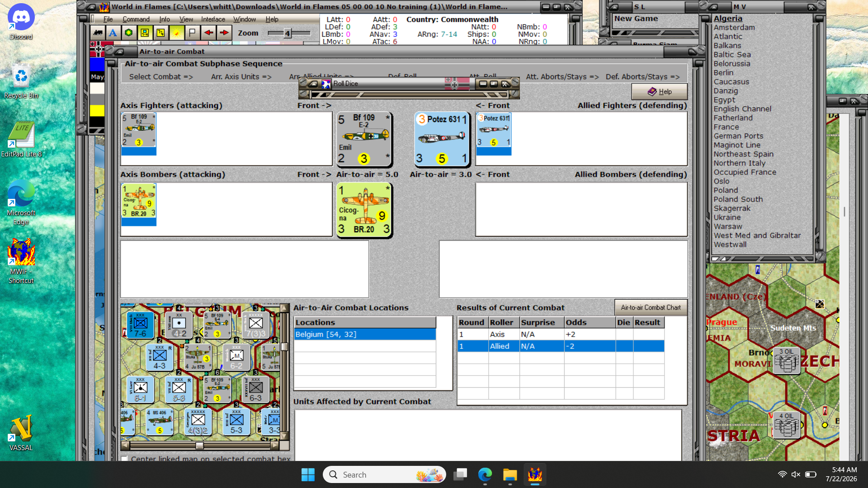Click the Help button in Air-to-air Combat
The width and height of the screenshot is (868, 488).
pos(660,92)
